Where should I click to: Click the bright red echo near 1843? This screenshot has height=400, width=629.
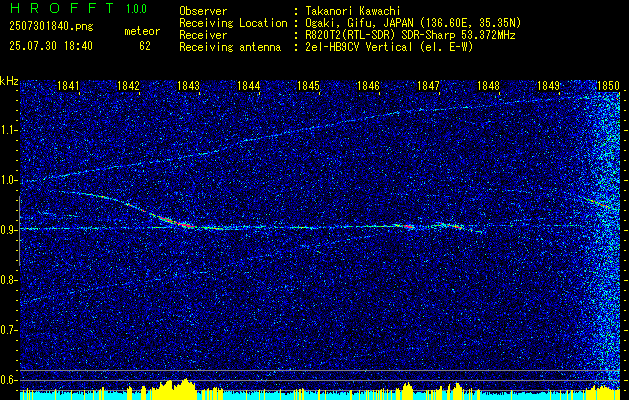pos(177,222)
